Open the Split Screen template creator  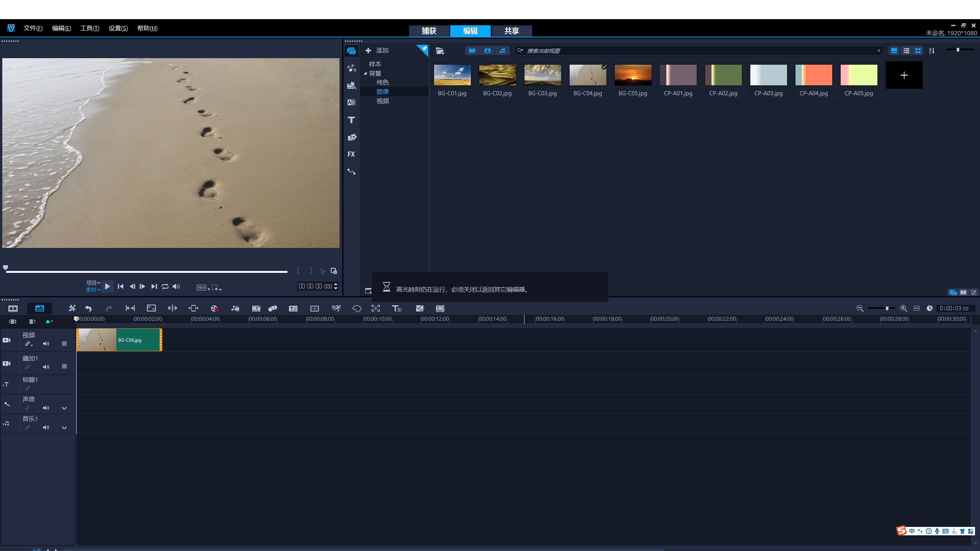click(x=315, y=308)
